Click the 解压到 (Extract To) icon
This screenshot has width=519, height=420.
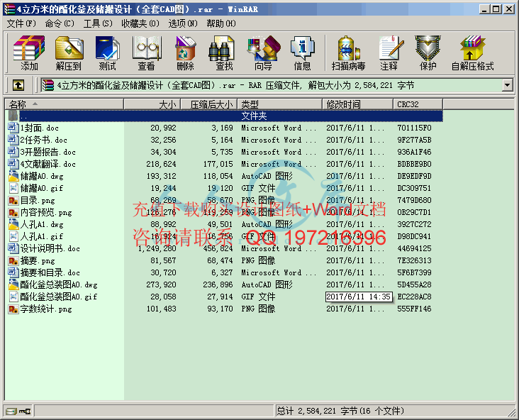click(x=69, y=53)
